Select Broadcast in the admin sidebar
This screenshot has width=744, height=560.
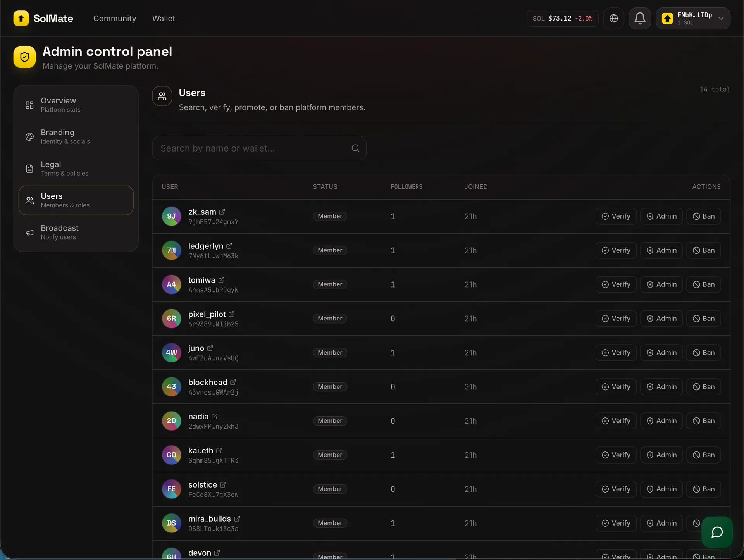[76, 232]
